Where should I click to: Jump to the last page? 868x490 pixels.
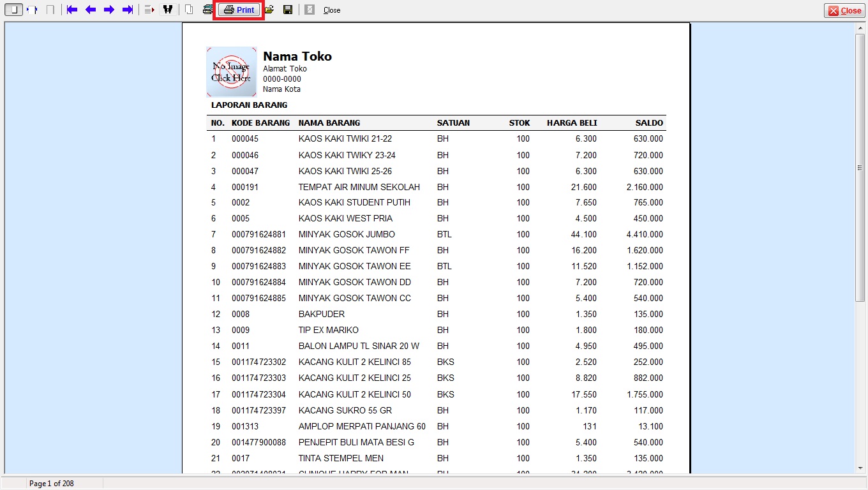point(127,9)
